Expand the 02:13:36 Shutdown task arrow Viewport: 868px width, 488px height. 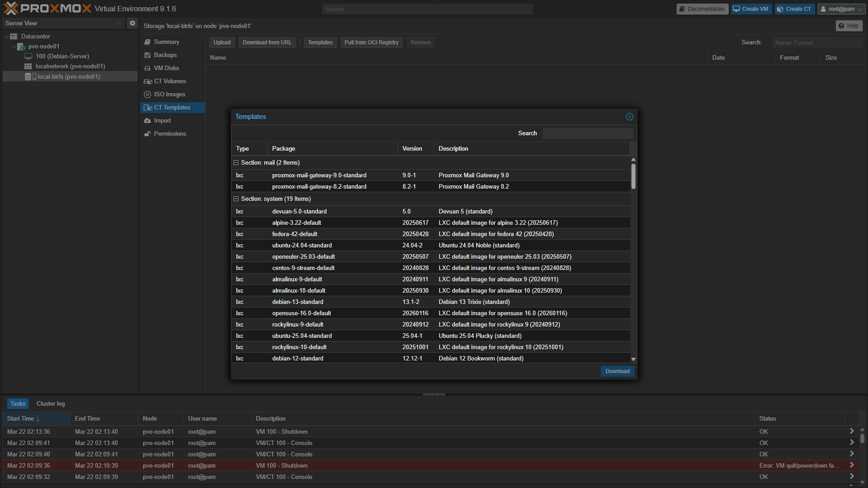pyautogui.click(x=852, y=431)
